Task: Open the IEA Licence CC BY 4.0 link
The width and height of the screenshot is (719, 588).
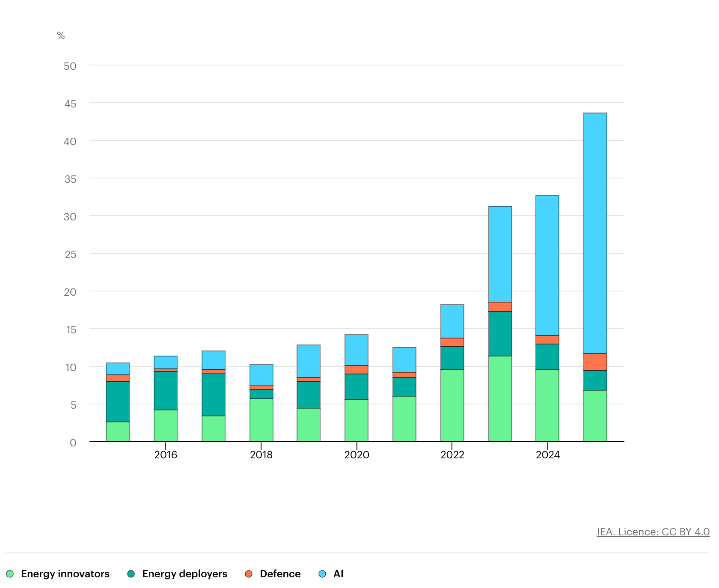Action: 653,532
